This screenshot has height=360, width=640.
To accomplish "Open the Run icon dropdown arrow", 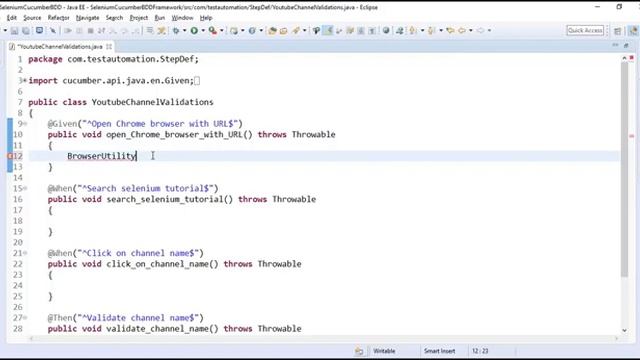I will pos(203,31).
